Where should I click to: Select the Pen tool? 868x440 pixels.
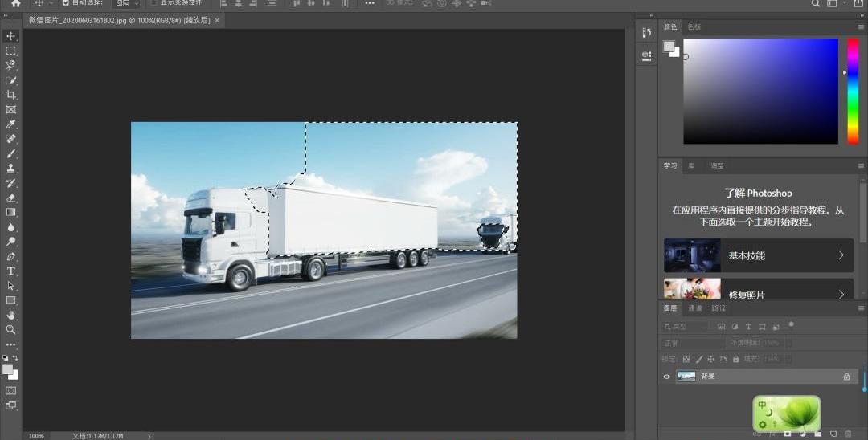[10, 256]
